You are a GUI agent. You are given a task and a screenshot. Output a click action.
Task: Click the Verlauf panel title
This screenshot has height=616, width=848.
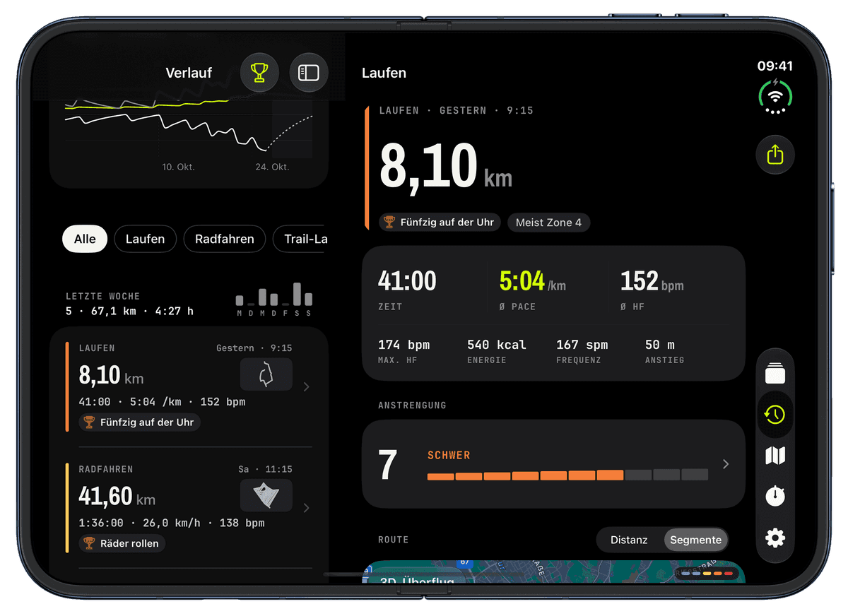pos(189,73)
